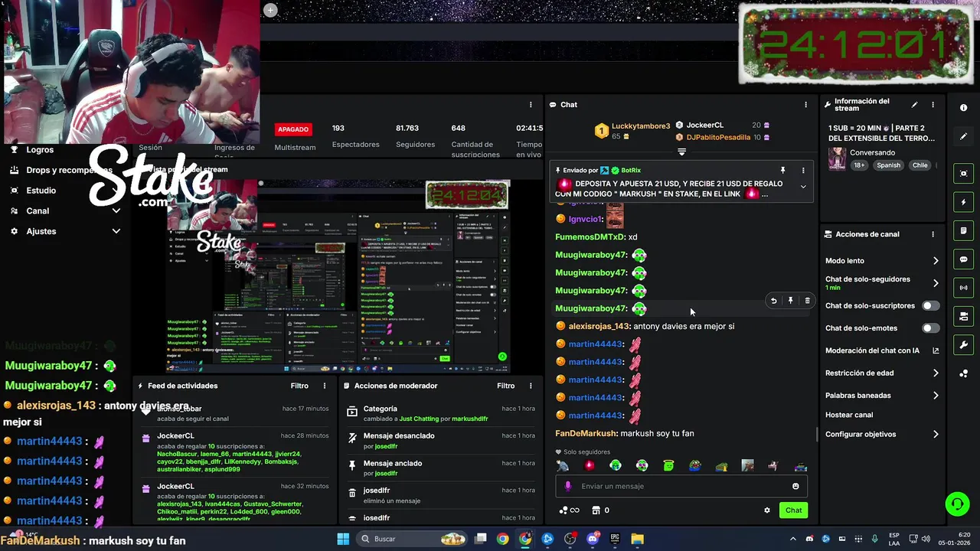This screenshot has width=980, height=551.
Task: Expand the Canal sidebar section
Action: coord(116,210)
